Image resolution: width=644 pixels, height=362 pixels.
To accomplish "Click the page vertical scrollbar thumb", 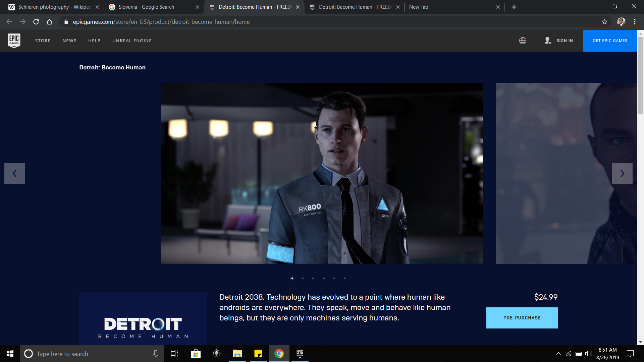I will [x=640, y=75].
